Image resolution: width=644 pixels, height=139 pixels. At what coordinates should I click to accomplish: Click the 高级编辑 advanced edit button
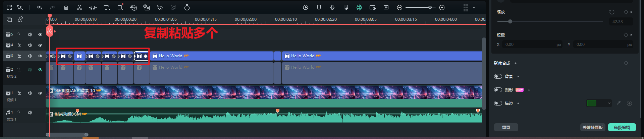(622, 127)
